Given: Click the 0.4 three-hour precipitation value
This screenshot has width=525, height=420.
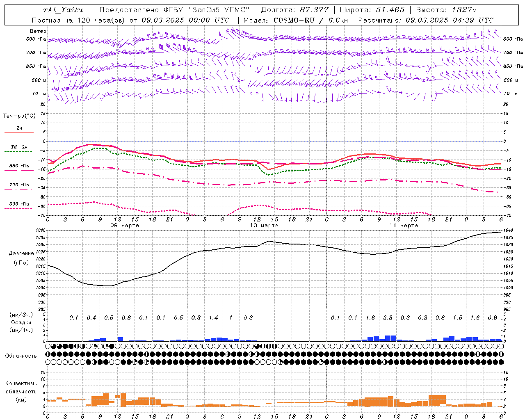Looking at the screenshot, I should click(x=91, y=318).
